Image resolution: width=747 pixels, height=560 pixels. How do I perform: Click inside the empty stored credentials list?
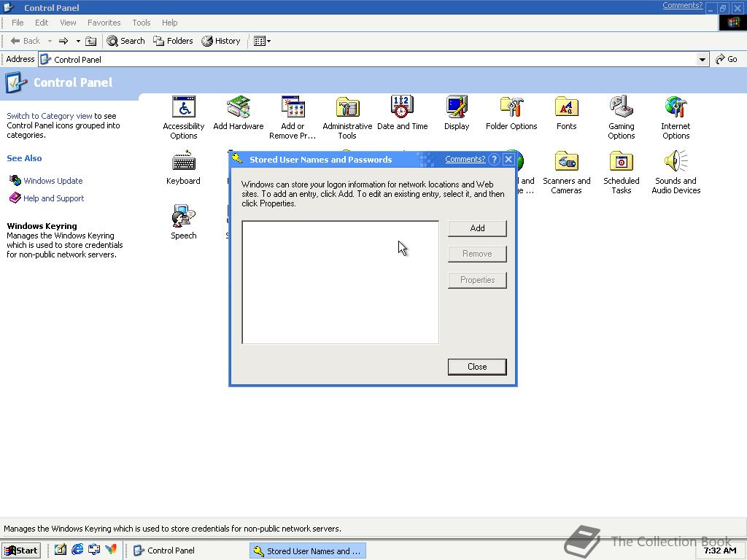click(340, 282)
